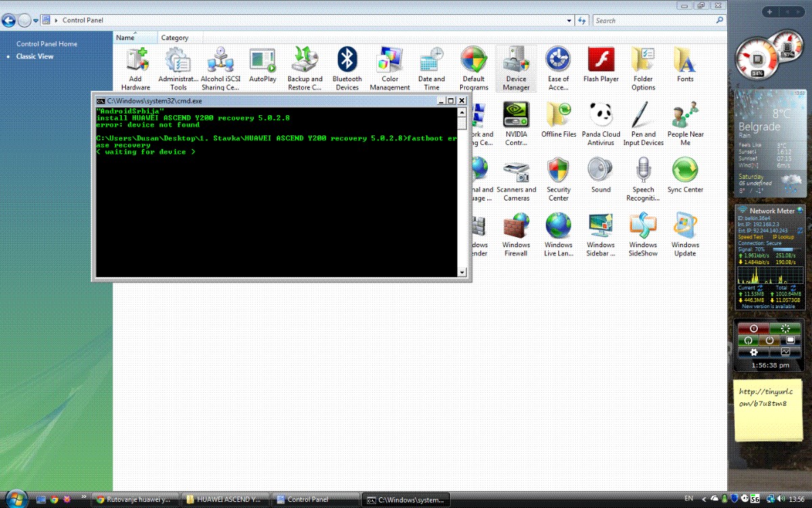Sort items by Name column header
Viewport: 812px width, 508px height.
135,38
